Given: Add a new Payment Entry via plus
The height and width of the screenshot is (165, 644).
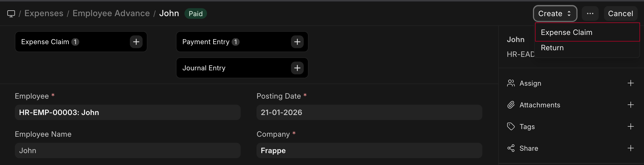Looking at the screenshot, I should click(x=297, y=42).
